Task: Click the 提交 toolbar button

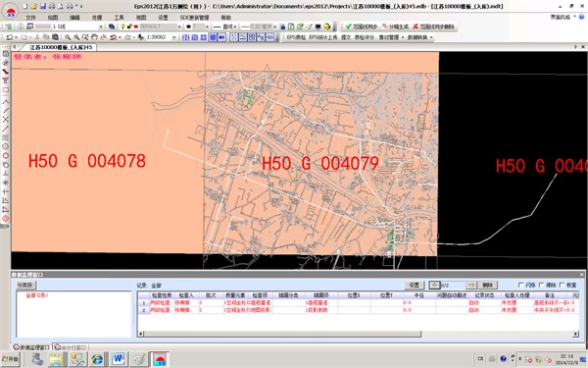Action: (x=346, y=37)
